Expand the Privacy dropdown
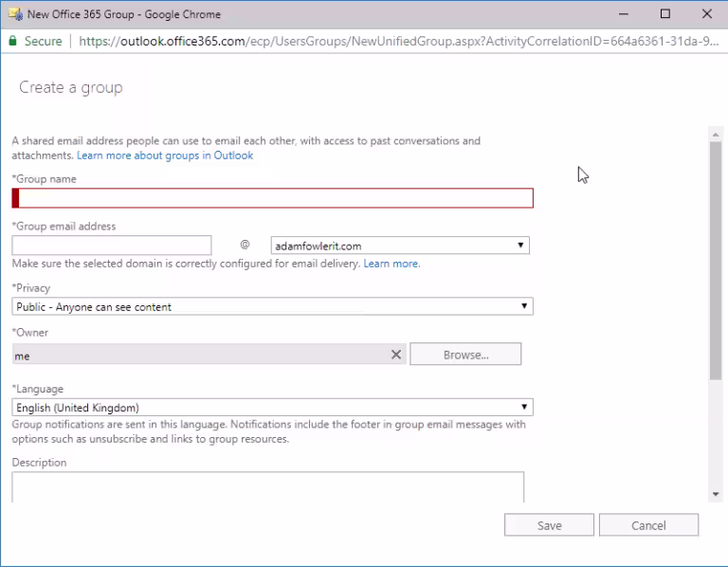This screenshot has height=567, width=728. point(273,306)
